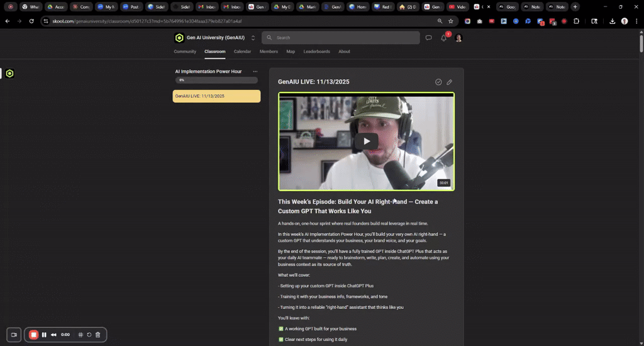The width and height of the screenshot is (644, 346).
Task: Switch to the first Inbox Gmail tab
Action: pos(206,7)
